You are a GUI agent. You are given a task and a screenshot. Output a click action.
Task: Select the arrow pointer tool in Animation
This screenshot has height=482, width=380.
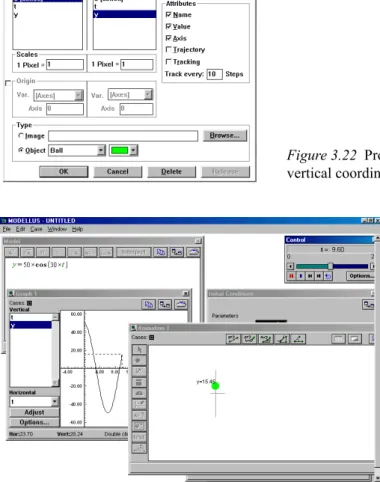pos(139,350)
